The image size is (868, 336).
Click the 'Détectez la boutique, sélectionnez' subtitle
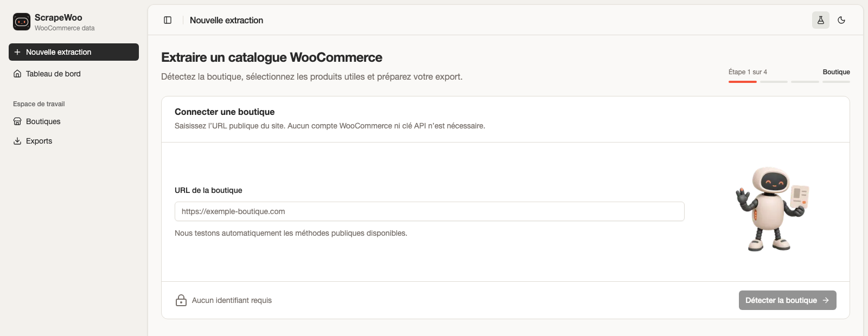[x=312, y=76]
